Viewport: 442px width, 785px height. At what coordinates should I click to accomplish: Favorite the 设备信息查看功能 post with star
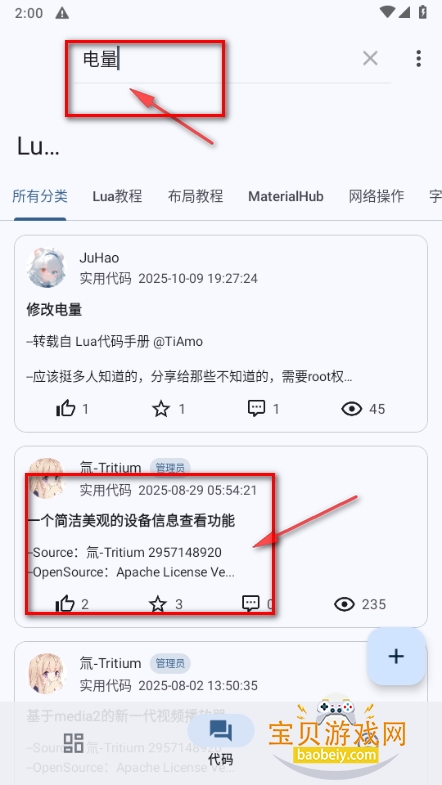click(x=158, y=604)
